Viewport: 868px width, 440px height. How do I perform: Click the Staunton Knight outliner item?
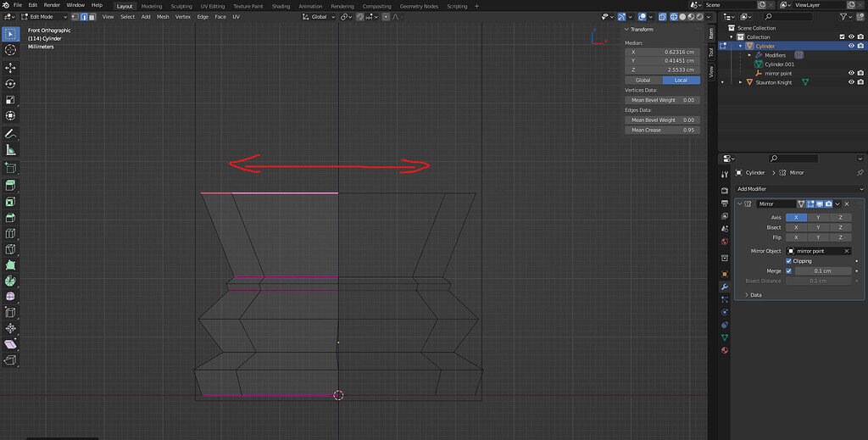point(774,82)
